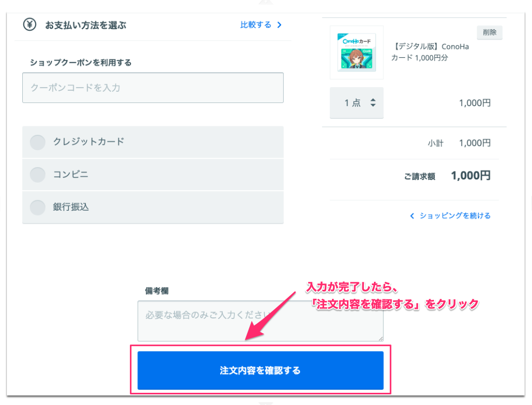Click the お支払い方法を選ぶ section heading
The height and width of the screenshot is (405, 532).
(x=85, y=25)
